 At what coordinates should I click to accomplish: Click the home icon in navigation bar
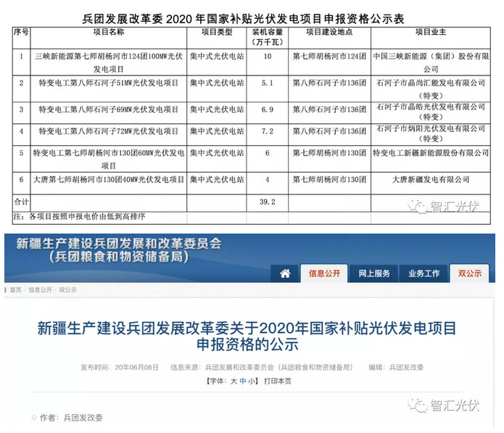285,273
